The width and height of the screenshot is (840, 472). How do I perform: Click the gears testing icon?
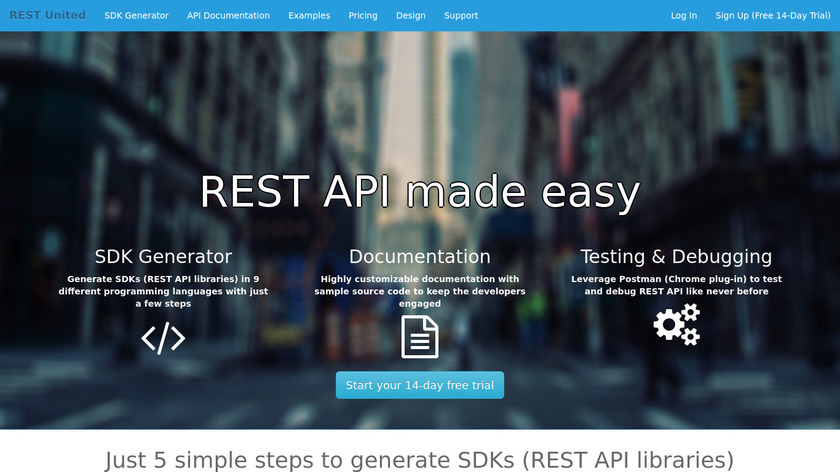coord(677,325)
